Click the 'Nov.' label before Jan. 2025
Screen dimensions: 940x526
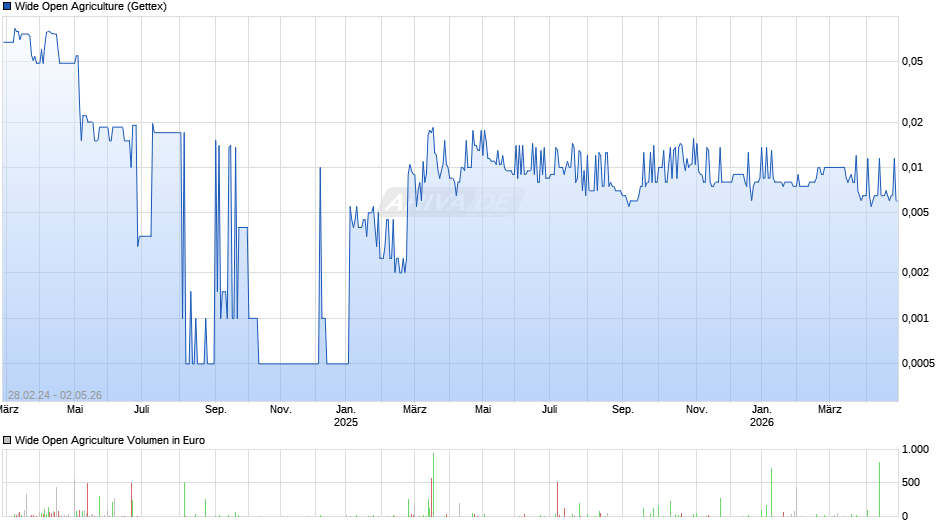click(x=281, y=410)
